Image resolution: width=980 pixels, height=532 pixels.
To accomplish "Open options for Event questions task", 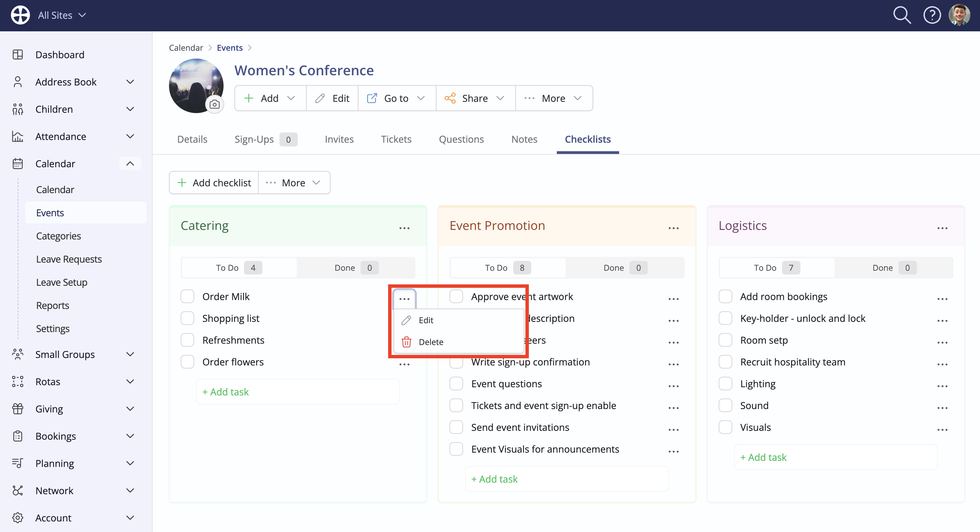I will tap(673, 386).
